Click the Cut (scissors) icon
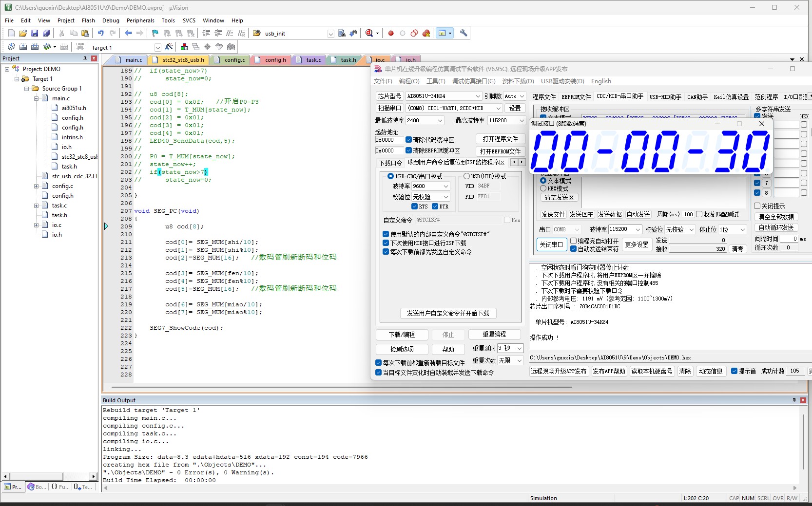812x506 pixels. tap(62, 33)
